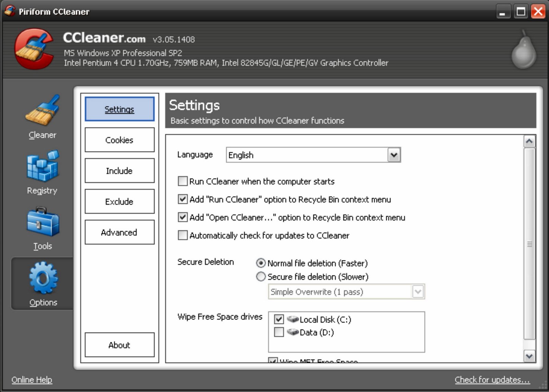Click the Tools label in the sidebar
This screenshot has width=549, height=392.
point(43,246)
